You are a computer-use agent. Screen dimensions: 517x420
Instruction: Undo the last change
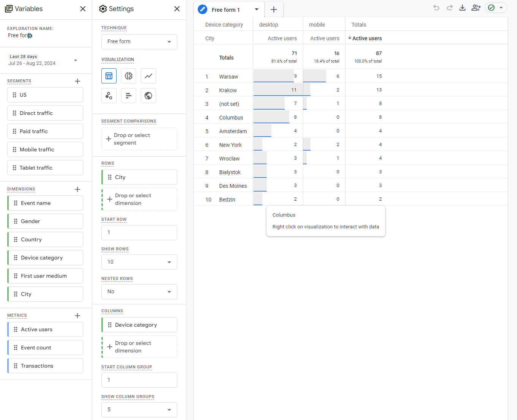click(437, 8)
